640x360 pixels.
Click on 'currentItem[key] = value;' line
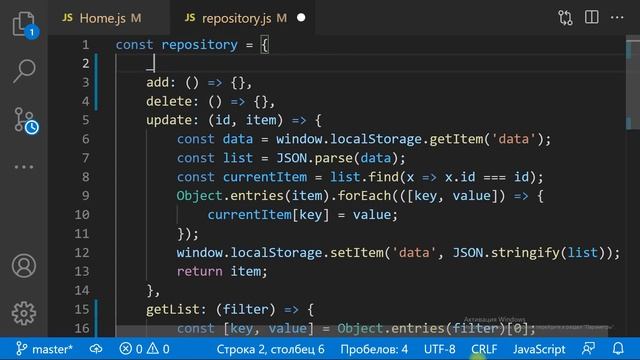click(x=302, y=215)
